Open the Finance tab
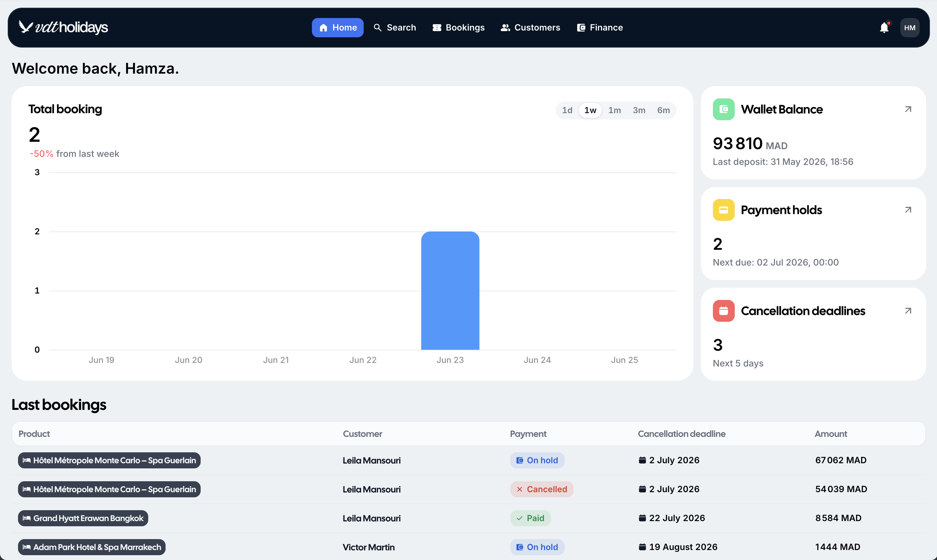This screenshot has height=560, width=937. pyautogui.click(x=600, y=28)
